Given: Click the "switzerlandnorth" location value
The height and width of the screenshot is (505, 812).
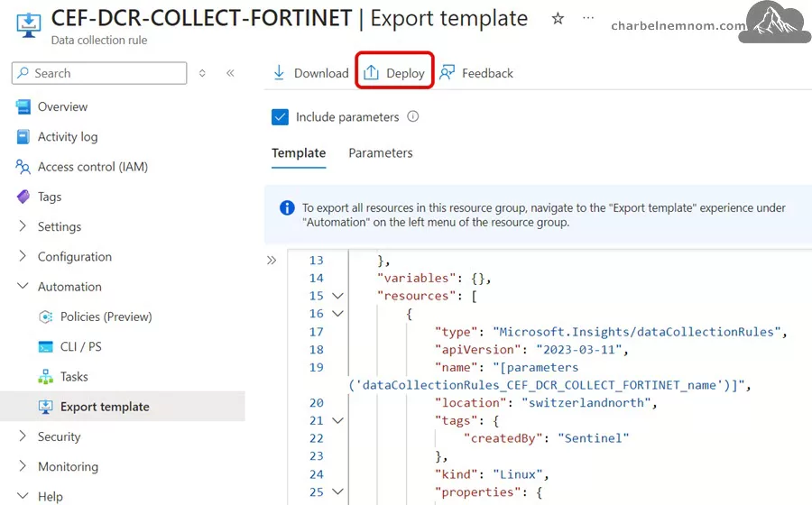Looking at the screenshot, I should pyautogui.click(x=586, y=403).
